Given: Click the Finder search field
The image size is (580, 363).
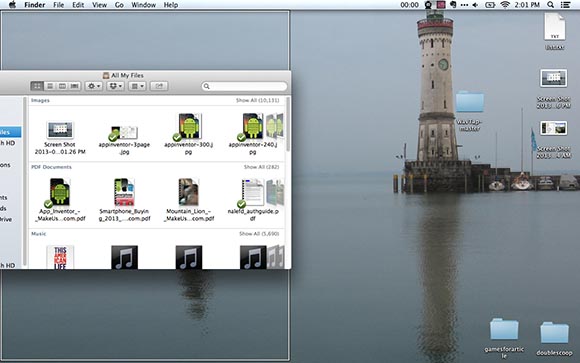Looking at the screenshot, I should coord(244,86).
